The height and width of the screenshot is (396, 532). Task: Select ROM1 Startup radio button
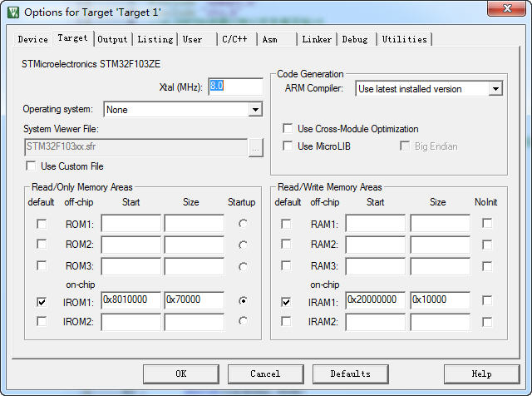coord(243,224)
